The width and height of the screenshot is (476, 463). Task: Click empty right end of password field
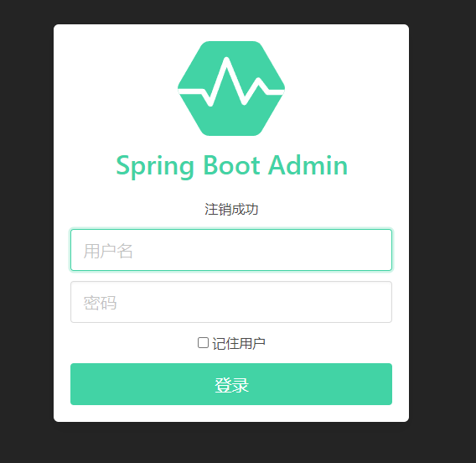click(x=358, y=302)
